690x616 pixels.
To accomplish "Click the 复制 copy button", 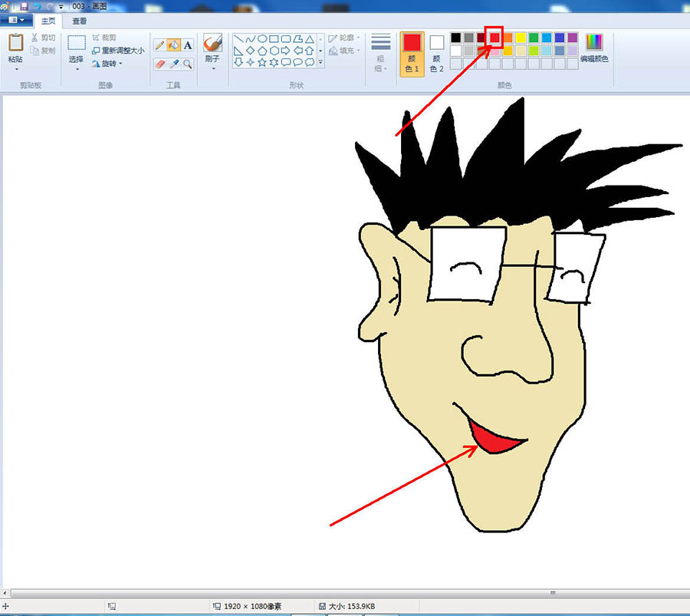I will click(43, 51).
